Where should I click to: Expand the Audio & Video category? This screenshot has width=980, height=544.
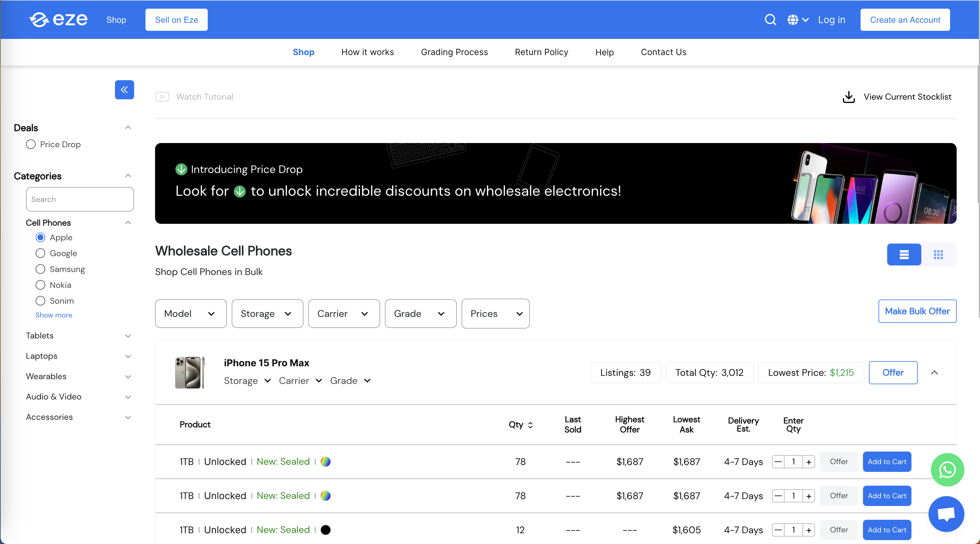pos(128,397)
